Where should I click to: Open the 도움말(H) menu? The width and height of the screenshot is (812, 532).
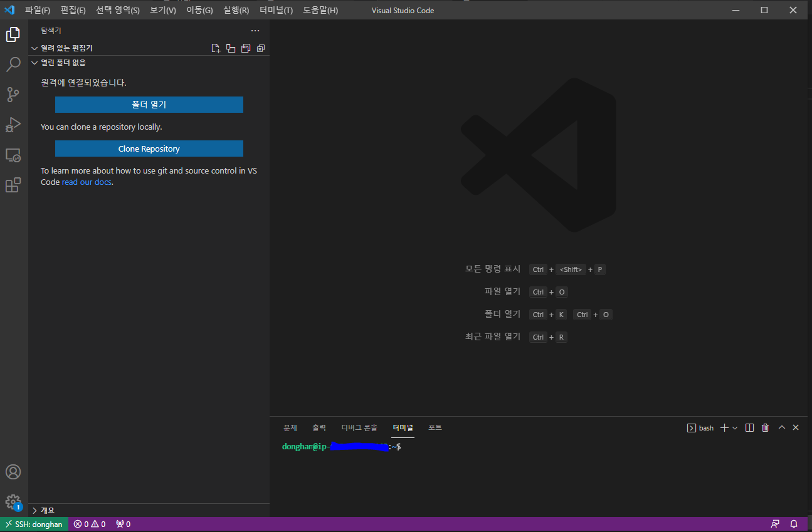(x=320, y=10)
